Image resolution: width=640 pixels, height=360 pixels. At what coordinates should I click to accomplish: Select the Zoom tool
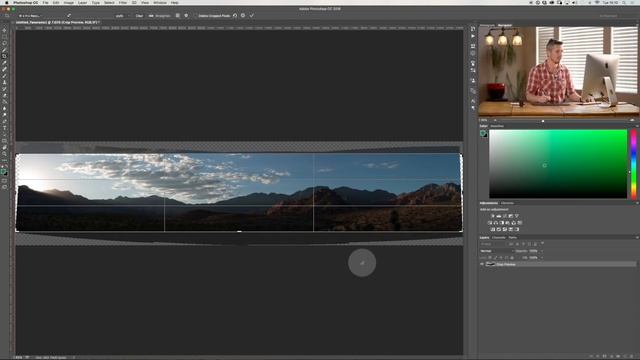[4, 154]
